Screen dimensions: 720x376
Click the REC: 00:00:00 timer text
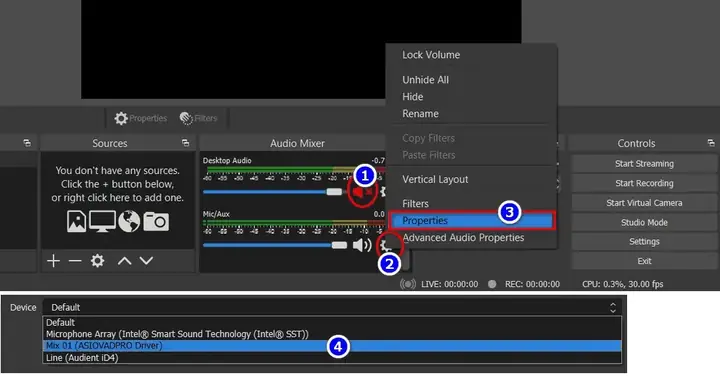(532, 284)
